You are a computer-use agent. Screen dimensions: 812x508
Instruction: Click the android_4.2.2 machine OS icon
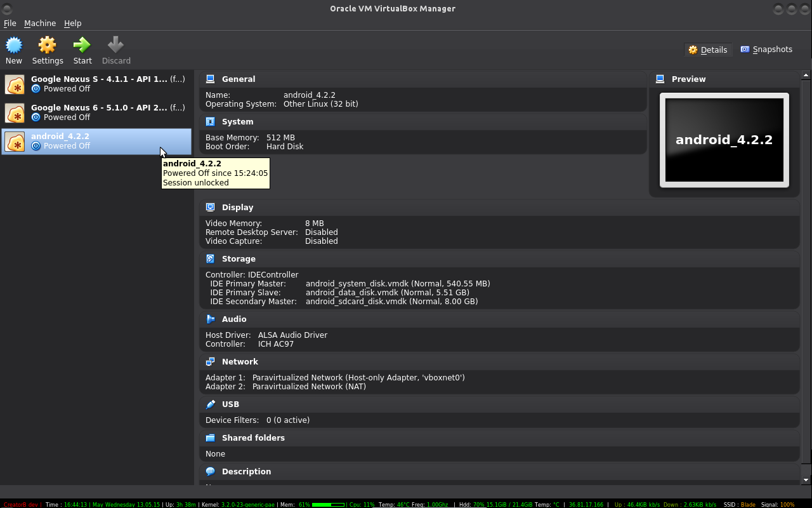point(15,142)
